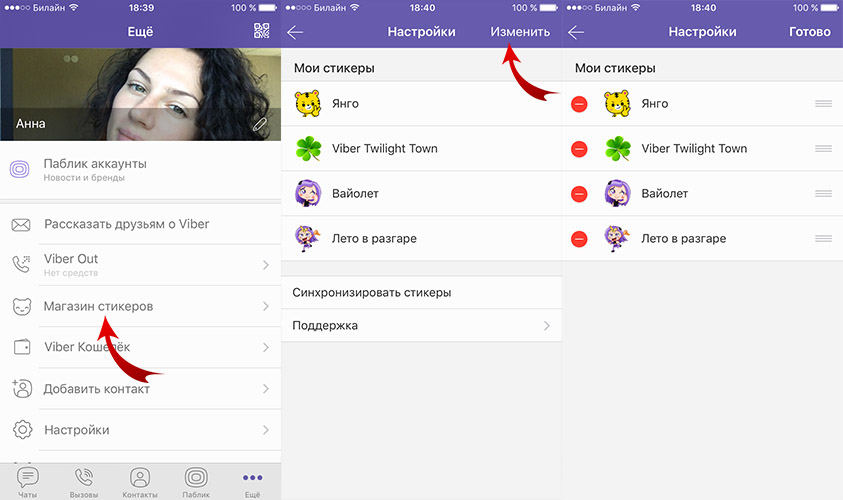This screenshot has width=843, height=500.
Task: Open Анна's profile photo
Action: coord(140,95)
